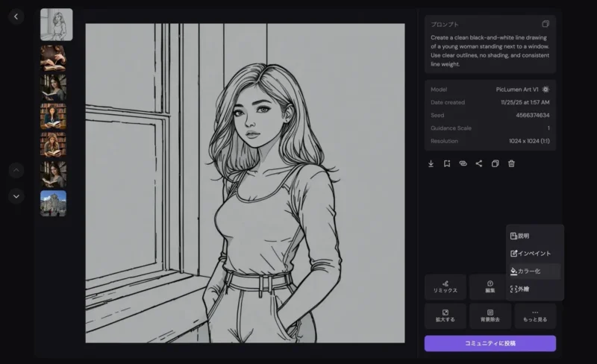Go back using the left arrow button
This screenshot has height=364, width=597.
[16, 16]
